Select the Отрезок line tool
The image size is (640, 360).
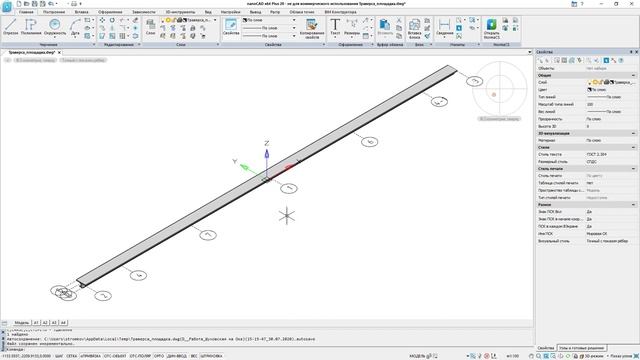[11, 27]
